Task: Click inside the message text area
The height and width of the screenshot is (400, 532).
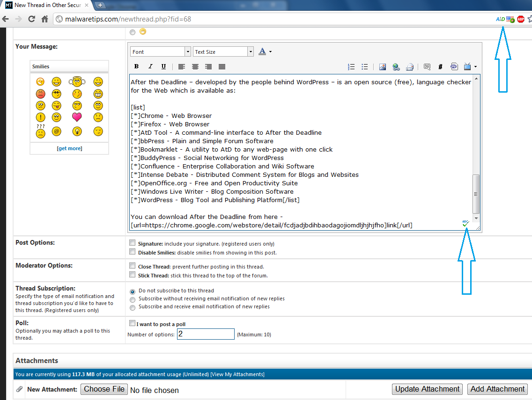Action: pyautogui.click(x=301, y=152)
